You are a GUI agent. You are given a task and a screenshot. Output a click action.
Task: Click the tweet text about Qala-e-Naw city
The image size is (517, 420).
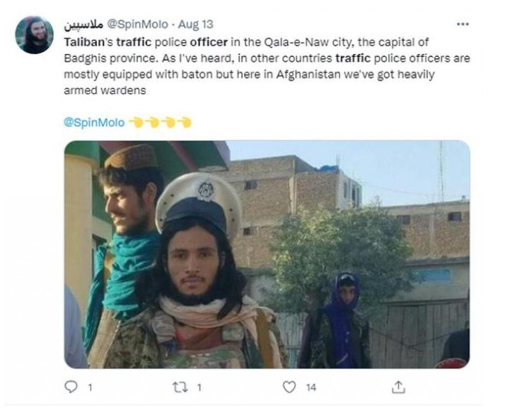pos(267,66)
